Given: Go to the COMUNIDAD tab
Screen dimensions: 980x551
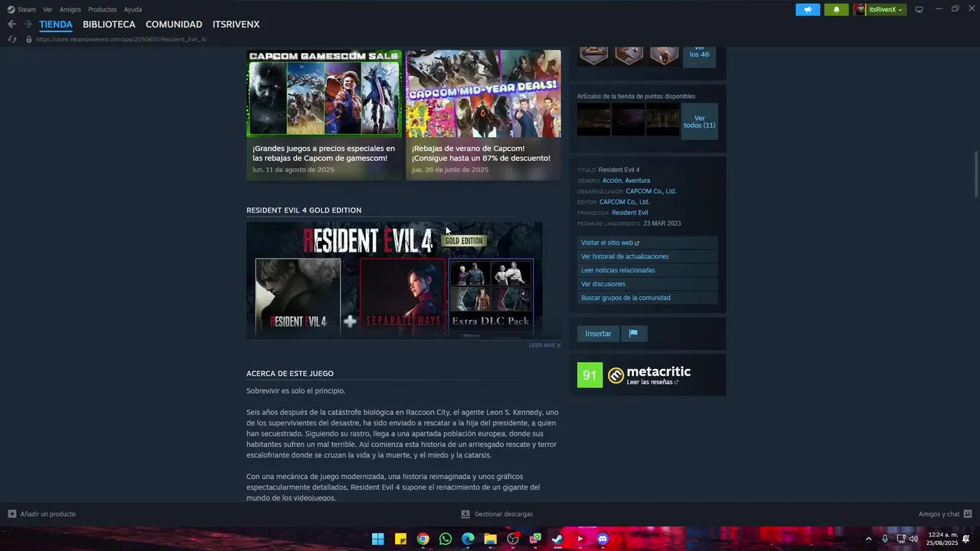Looking at the screenshot, I should 174,24.
